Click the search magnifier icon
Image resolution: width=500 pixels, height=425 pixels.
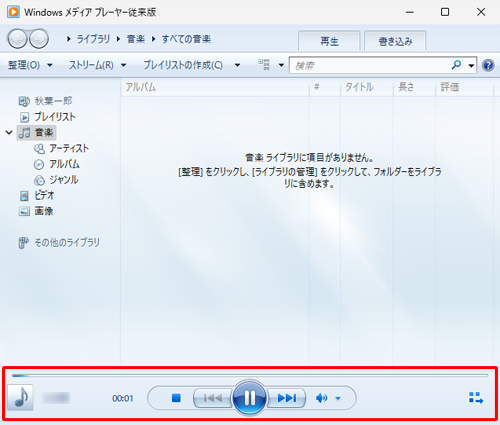pos(456,65)
